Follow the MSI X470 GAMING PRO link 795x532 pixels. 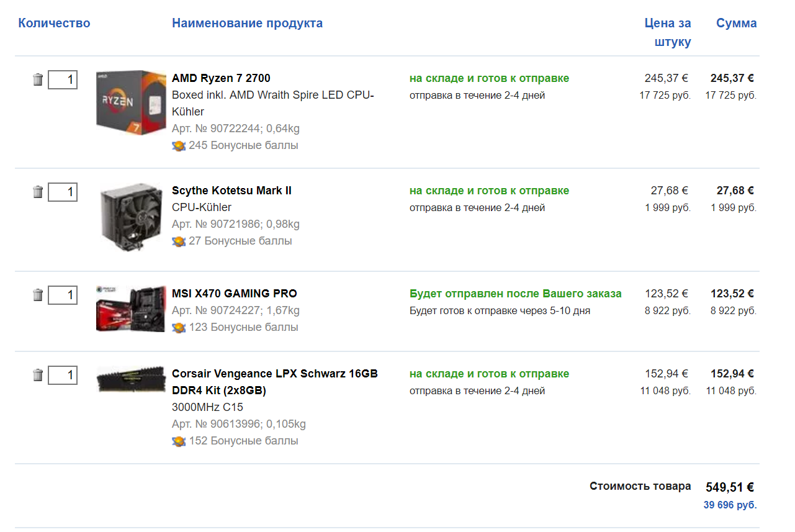click(x=234, y=294)
